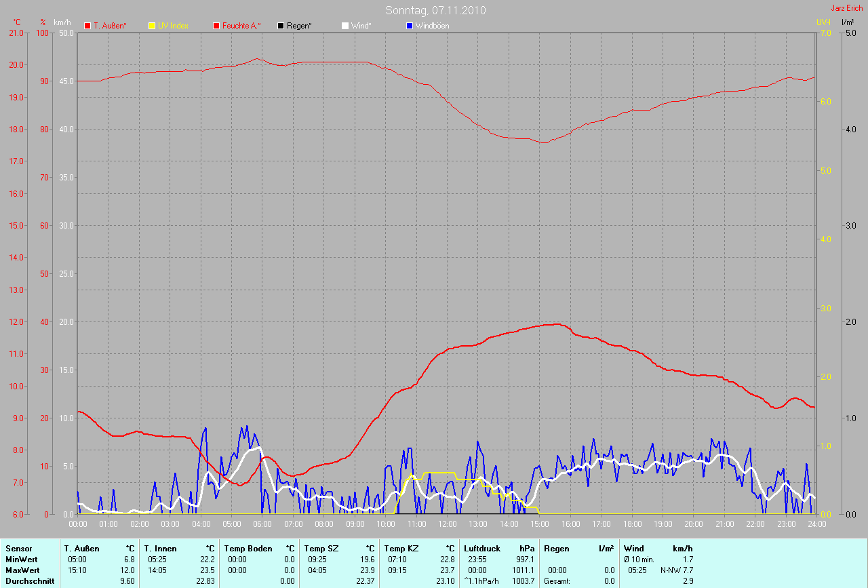
Task: Click the Luftdruck column header
Action: point(481,548)
